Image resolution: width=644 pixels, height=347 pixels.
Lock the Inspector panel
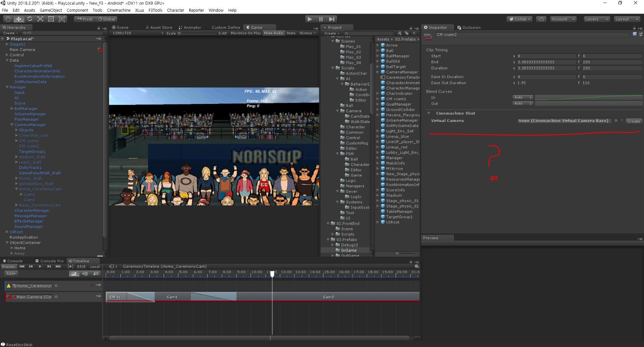(x=634, y=28)
